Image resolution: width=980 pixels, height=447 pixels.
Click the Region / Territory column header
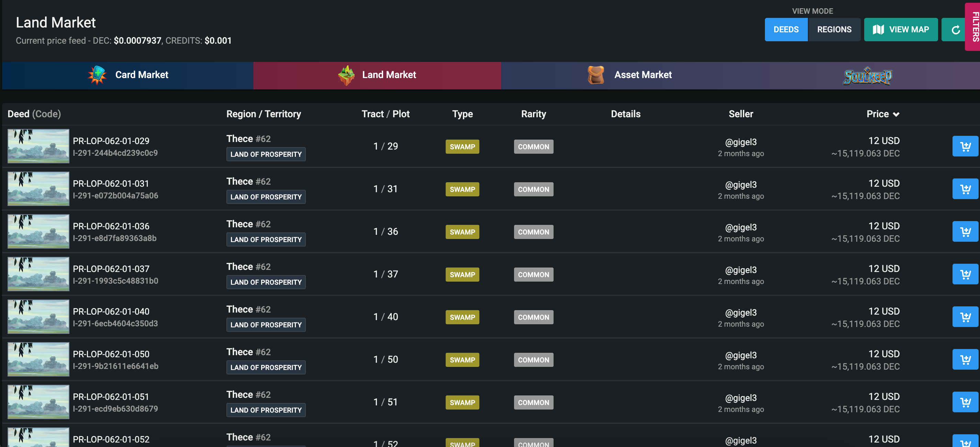point(263,114)
